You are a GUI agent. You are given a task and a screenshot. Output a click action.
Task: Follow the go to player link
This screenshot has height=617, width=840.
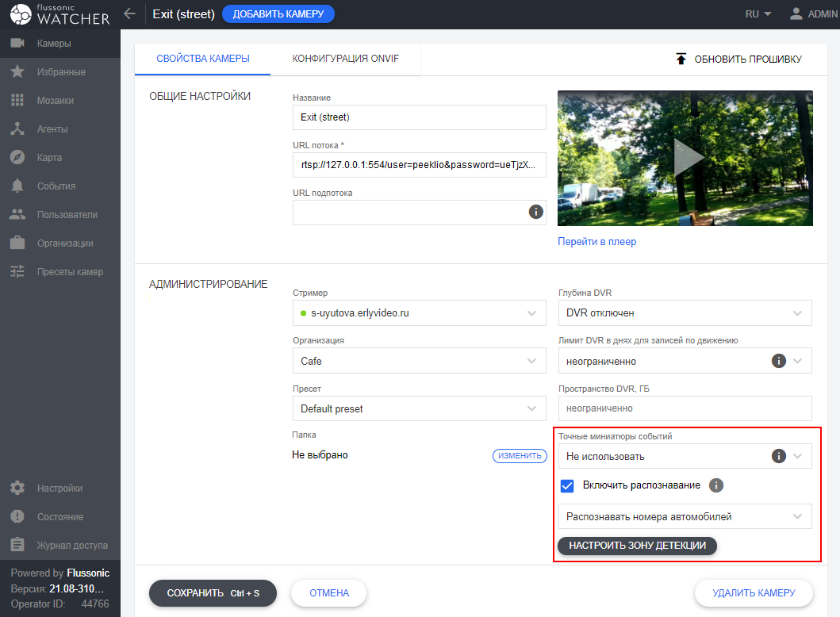(596, 241)
